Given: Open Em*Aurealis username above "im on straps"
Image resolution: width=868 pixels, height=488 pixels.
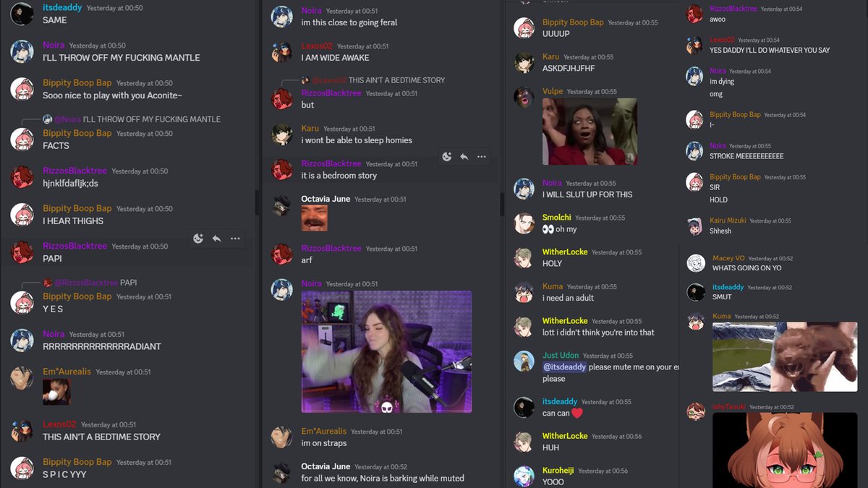Looking at the screenshot, I should [x=324, y=432].
